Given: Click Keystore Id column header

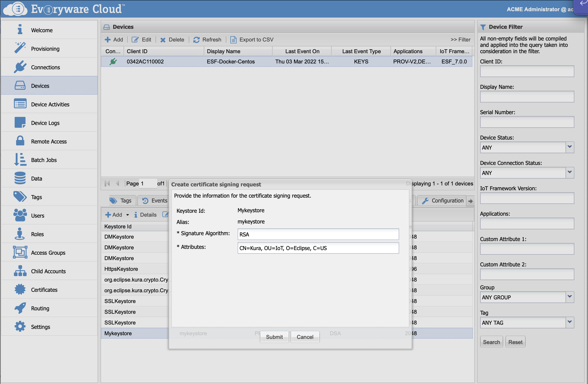Looking at the screenshot, I should point(135,226).
